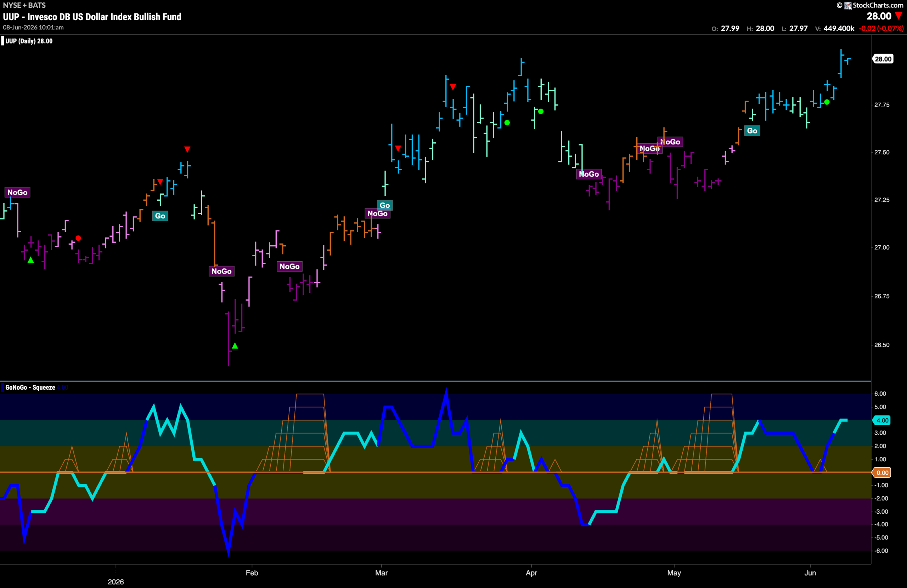
Task: Click the NoGo label near chart start
Action: tap(17, 192)
